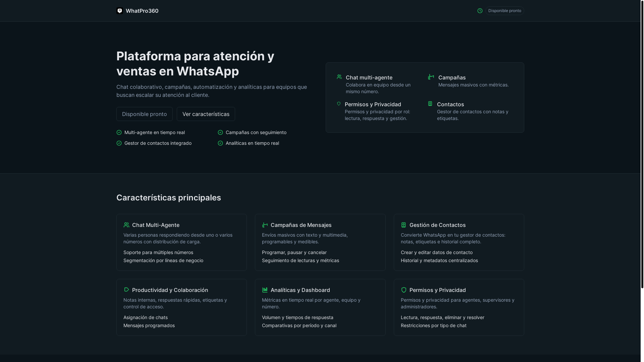This screenshot has height=362, width=644.
Task: Click the WhatPro360 brand name
Action: coord(142,11)
